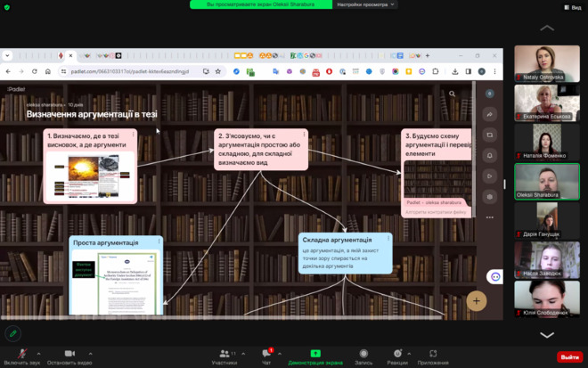
Task: Open the Участники participants panel
Action: pyautogui.click(x=224, y=356)
